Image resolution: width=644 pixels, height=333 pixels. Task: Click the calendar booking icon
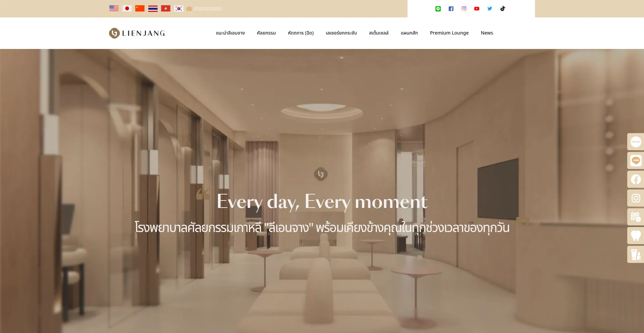click(636, 217)
